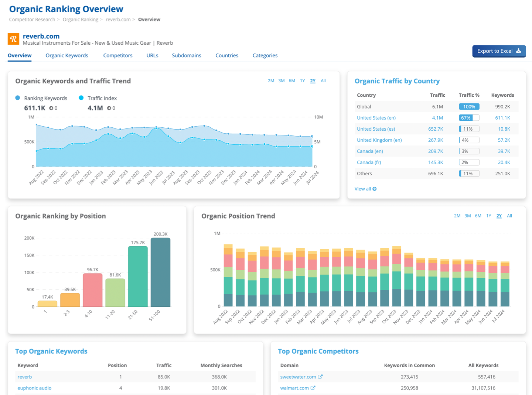Open United States (en) country link
532x395 pixels.
pos(376,118)
